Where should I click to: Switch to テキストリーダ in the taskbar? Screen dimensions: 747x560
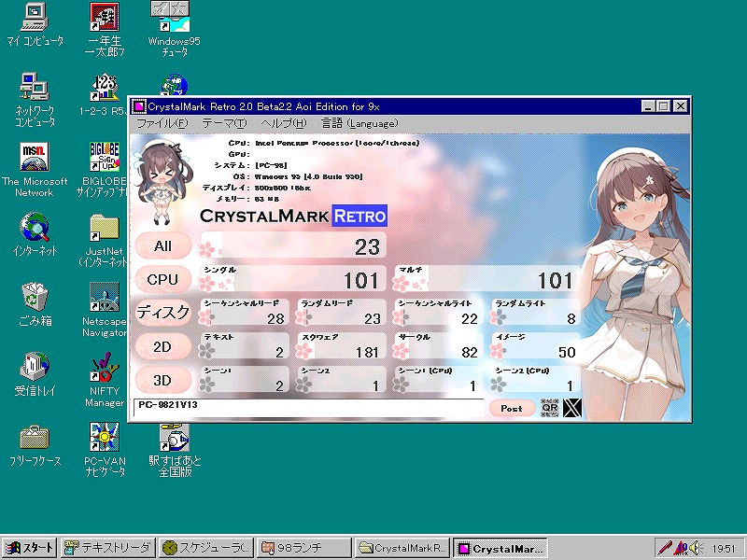pos(108,548)
